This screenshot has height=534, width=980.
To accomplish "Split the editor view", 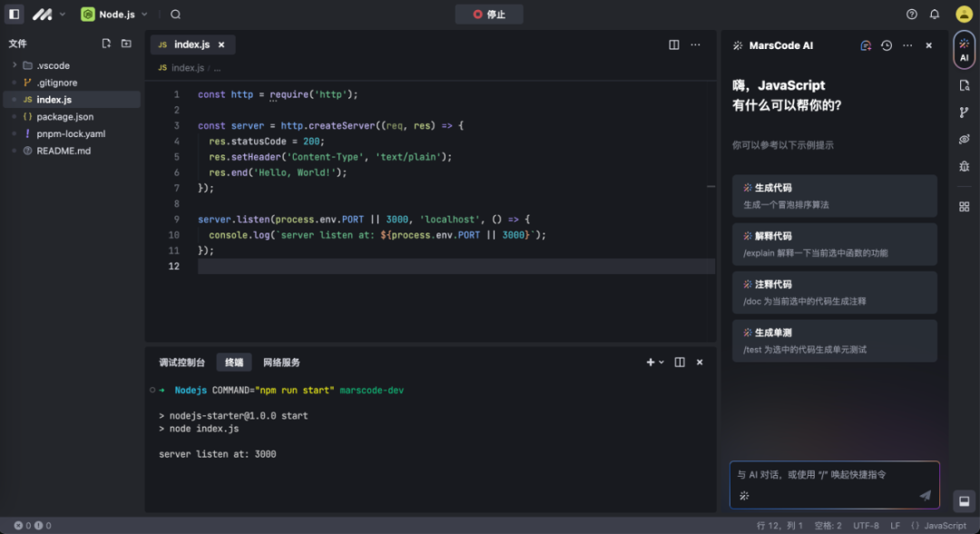I will (x=674, y=44).
